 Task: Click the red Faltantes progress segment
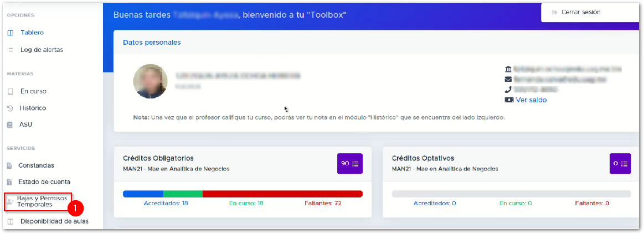click(x=282, y=194)
